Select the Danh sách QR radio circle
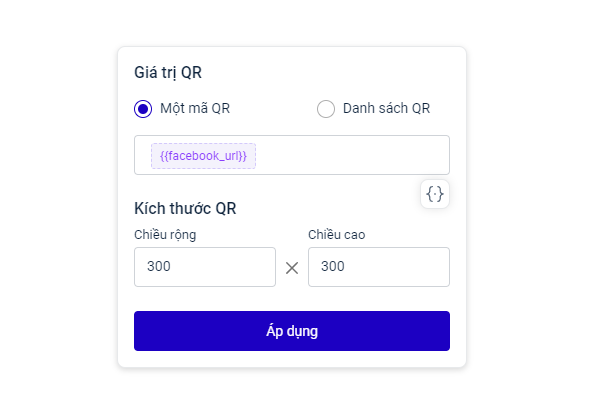The height and width of the screenshot is (415, 589). point(326,109)
